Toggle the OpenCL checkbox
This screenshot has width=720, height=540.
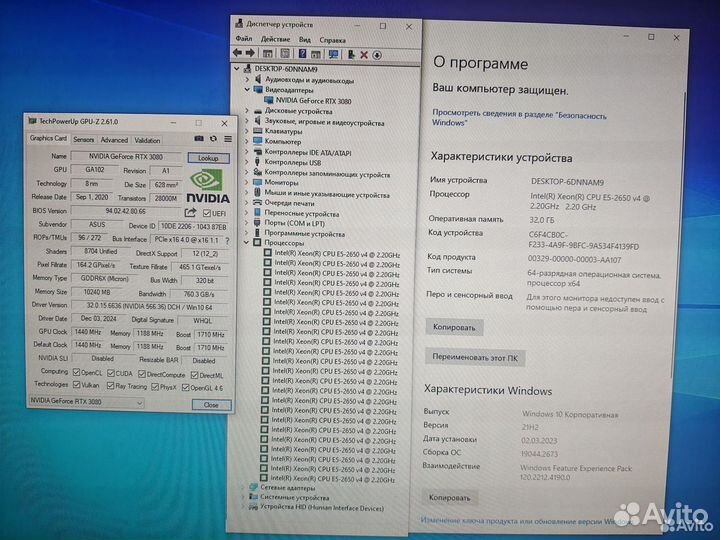tap(77, 372)
